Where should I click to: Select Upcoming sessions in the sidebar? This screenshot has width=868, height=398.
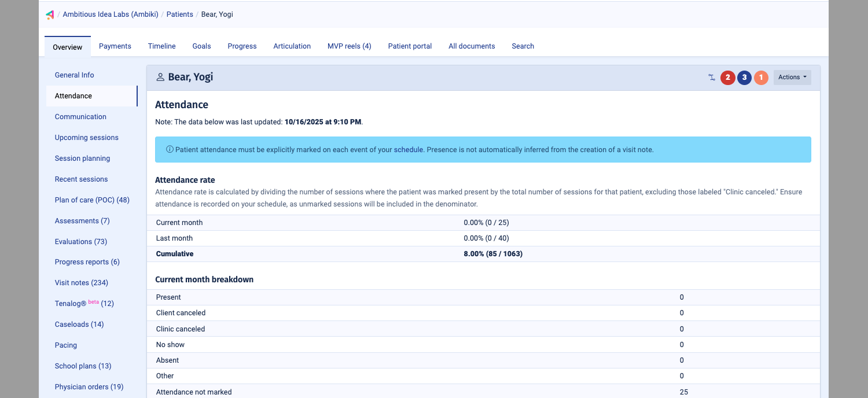[x=86, y=137]
